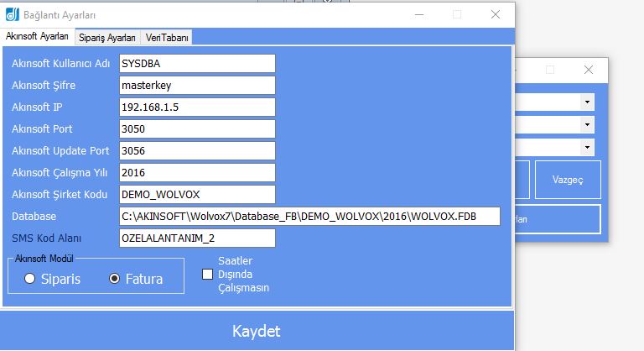This screenshot has height=351, width=644.
Task: Click the Akınsoft Update Port field 3056
Action: pyautogui.click(x=197, y=151)
